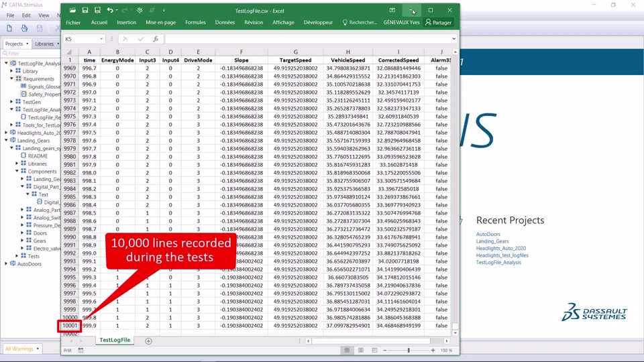Open Affichage ribbon tab
This screenshot has width=644, height=362.
point(283,23)
